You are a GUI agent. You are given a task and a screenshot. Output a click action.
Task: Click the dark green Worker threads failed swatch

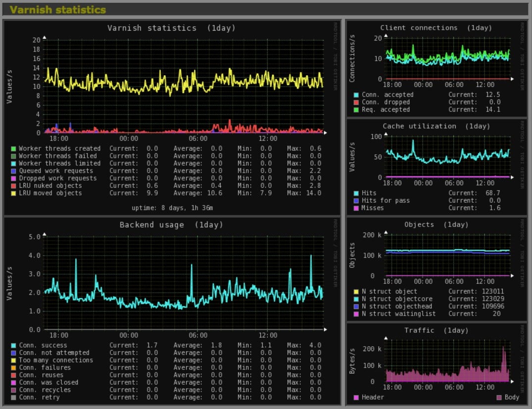(x=13, y=156)
